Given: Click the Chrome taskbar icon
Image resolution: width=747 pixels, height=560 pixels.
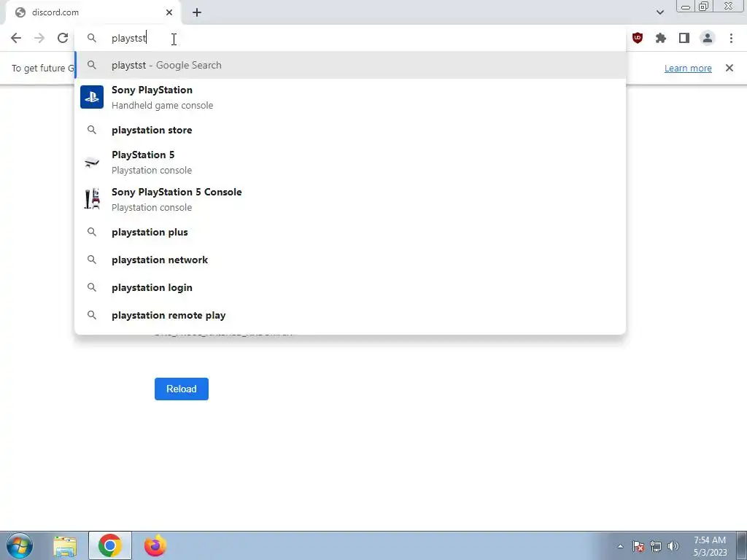Looking at the screenshot, I should click(x=110, y=545).
